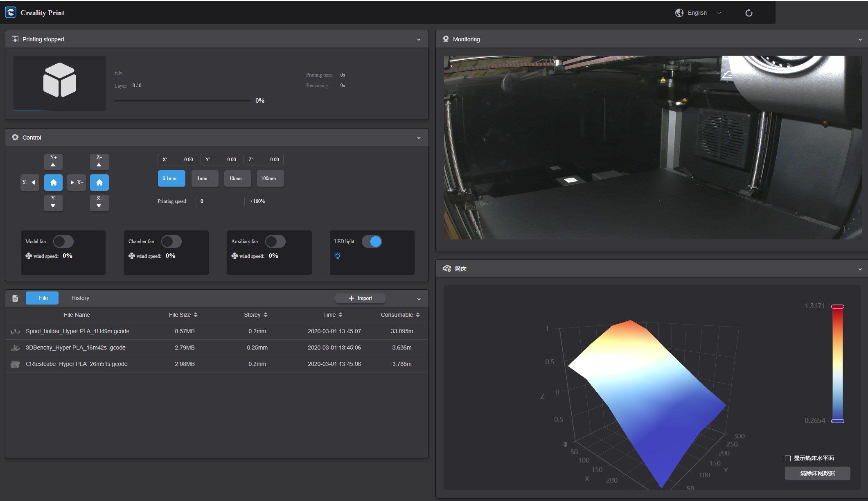Enable the Model fan switch
Screen dimensions: 868x501
tap(63, 241)
